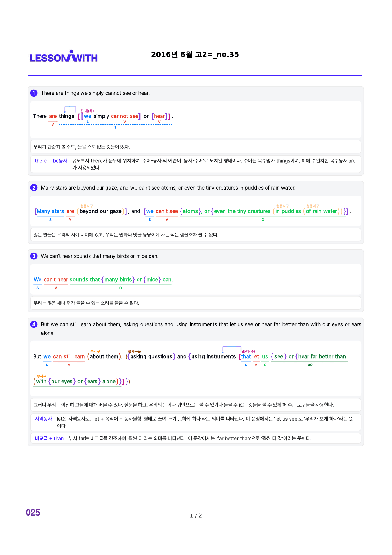Click the '사역동사' grammar note label
Viewport: 392px width, 555px height.
[x=43, y=419]
